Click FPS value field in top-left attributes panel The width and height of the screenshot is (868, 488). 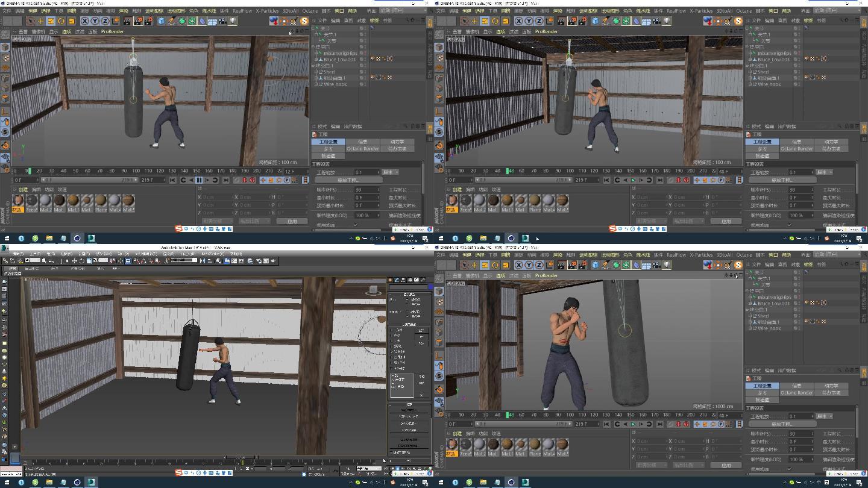[x=367, y=190]
